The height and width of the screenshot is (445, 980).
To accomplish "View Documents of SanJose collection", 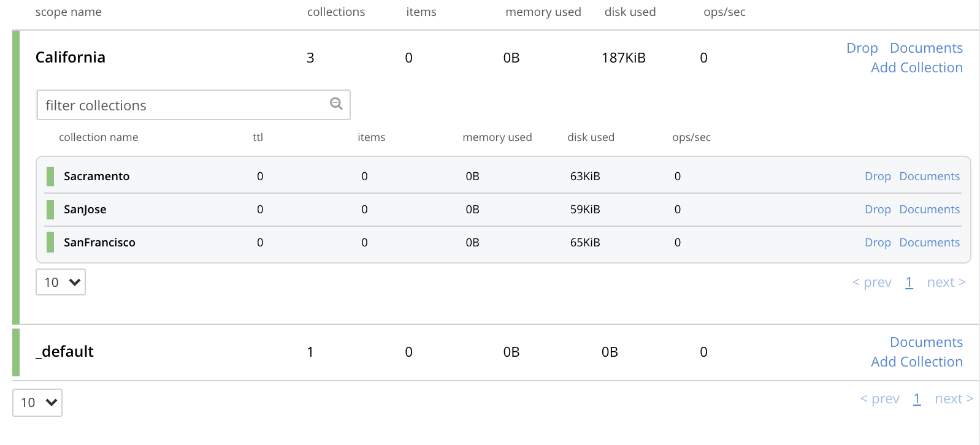I will tap(929, 210).
